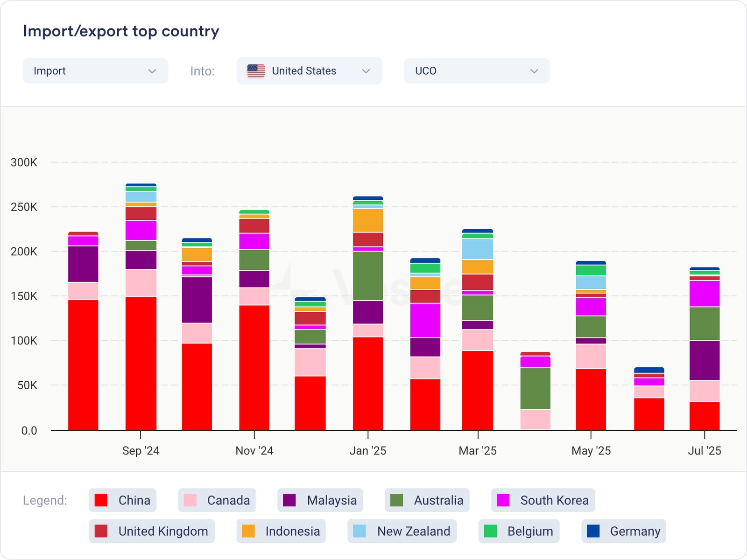
Task: Click the Germany blue legend square
Action: point(593,531)
